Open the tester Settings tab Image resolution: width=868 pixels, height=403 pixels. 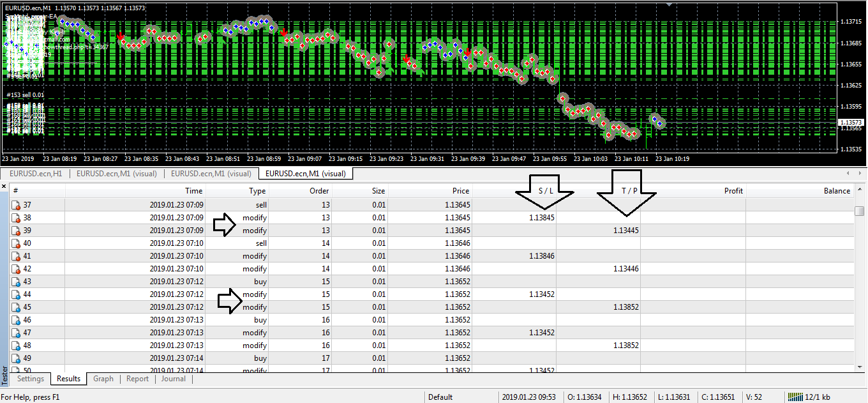[31, 379]
